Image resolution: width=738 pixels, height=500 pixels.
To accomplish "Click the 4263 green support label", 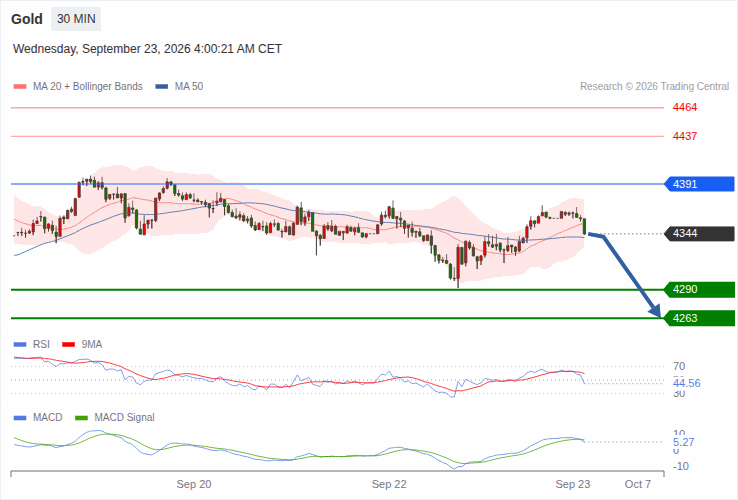I will coord(699,318).
